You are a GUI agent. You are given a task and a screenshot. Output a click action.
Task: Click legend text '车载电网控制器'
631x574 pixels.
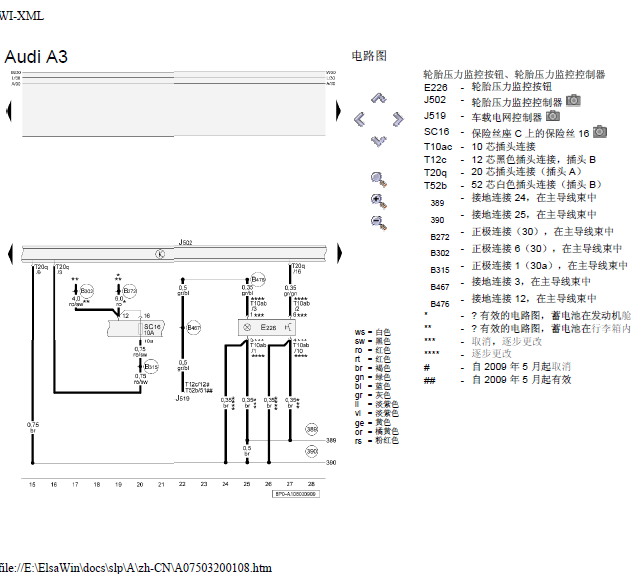pyautogui.click(x=507, y=118)
